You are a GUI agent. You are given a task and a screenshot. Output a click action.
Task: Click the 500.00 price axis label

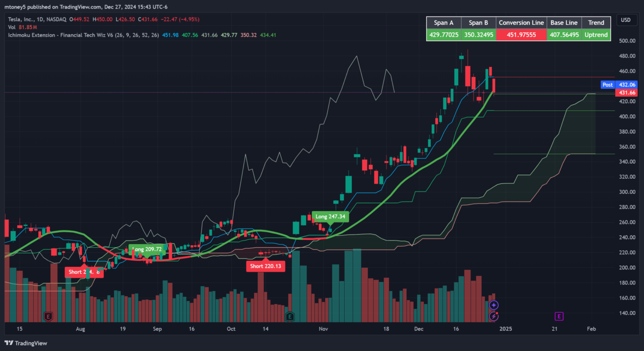pos(627,41)
